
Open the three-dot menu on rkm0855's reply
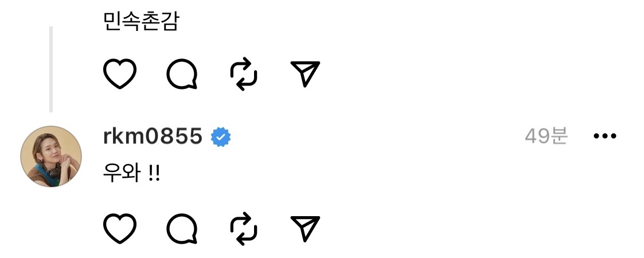[604, 136]
